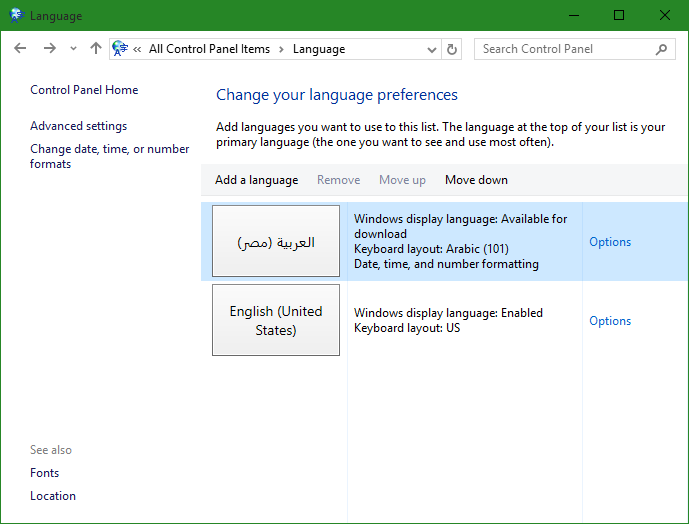Viewport: 689px width, 524px height.
Task: Close the Language window
Action: pyautogui.click(x=664, y=15)
